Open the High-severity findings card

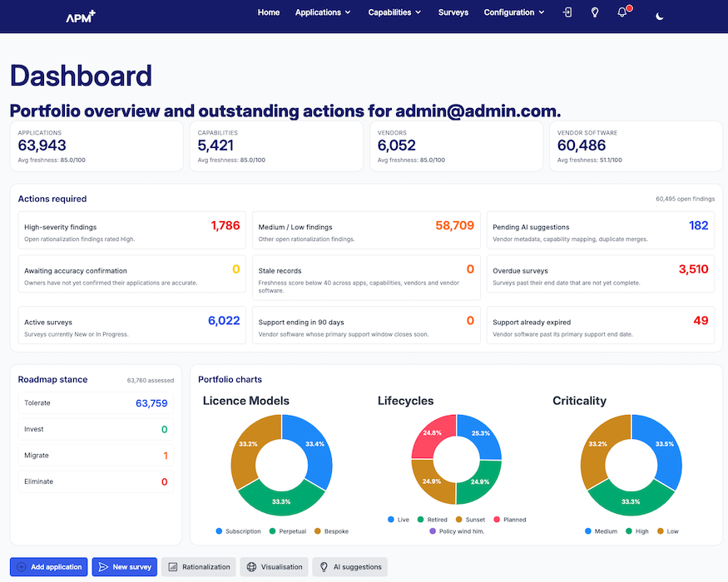pyautogui.click(x=131, y=230)
